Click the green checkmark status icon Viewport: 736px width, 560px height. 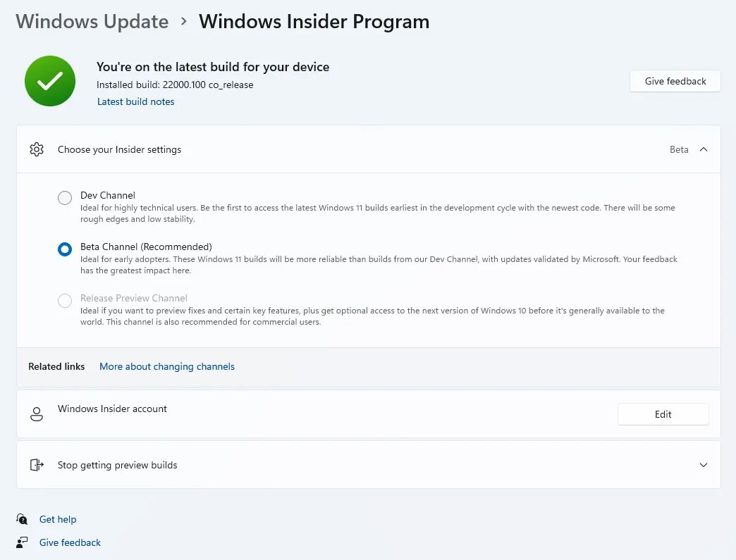pyautogui.click(x=50, y=82)
